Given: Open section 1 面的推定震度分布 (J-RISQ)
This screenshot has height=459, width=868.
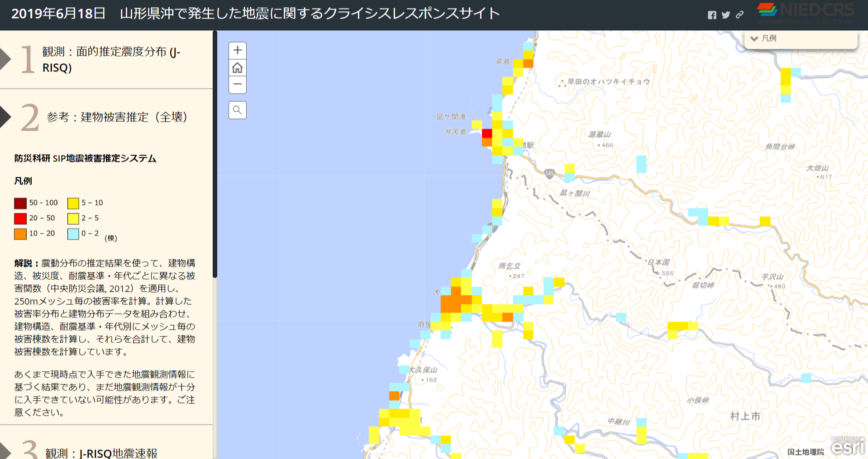Looking at the screenshot, I should 106,59.
